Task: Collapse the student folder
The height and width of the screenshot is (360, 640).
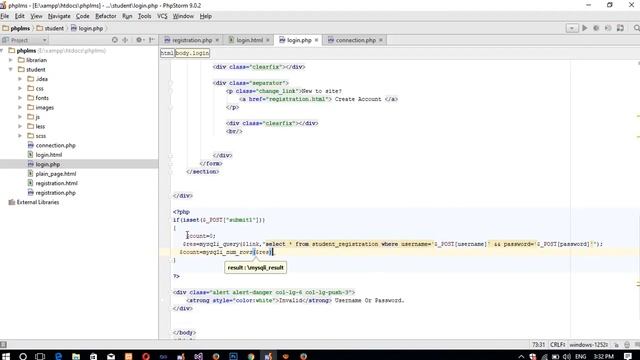Action: (x=11, y=69)
